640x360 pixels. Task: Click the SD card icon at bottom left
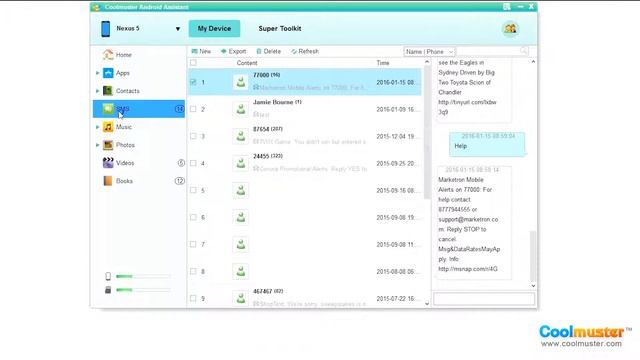click(x=108, y=290)
